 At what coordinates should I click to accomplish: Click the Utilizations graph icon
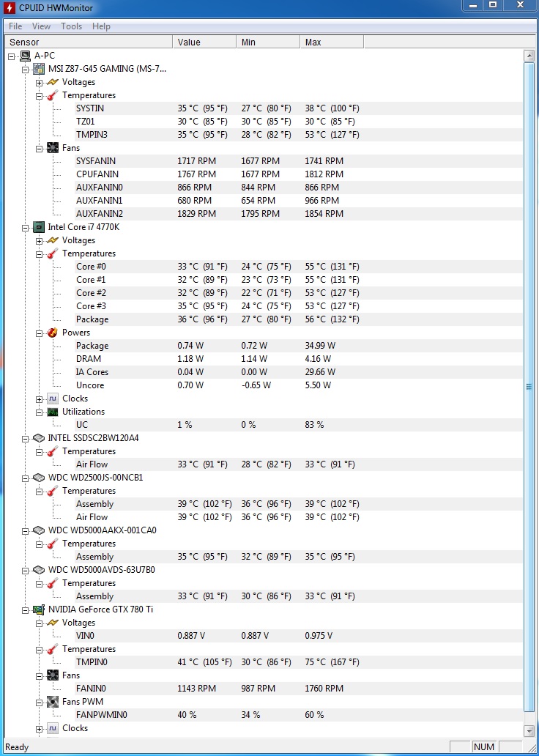[x=53, y=412]
